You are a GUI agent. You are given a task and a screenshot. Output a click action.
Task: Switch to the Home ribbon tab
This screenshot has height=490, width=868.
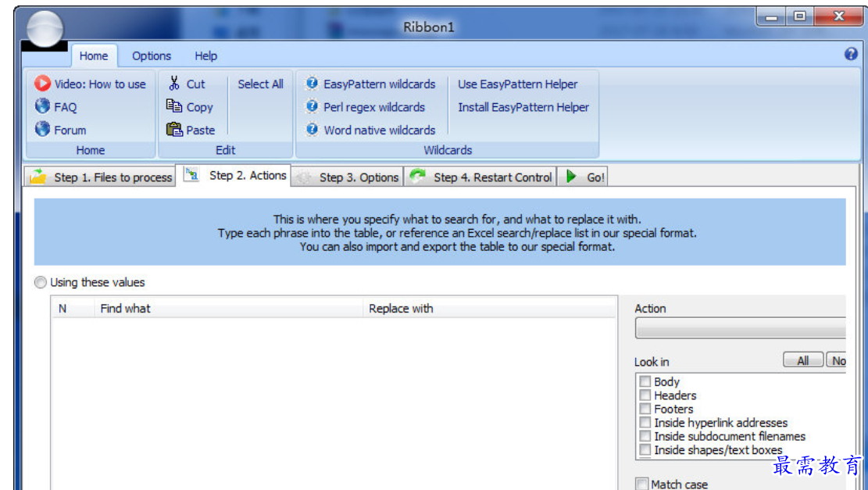[x=94, y=56]
